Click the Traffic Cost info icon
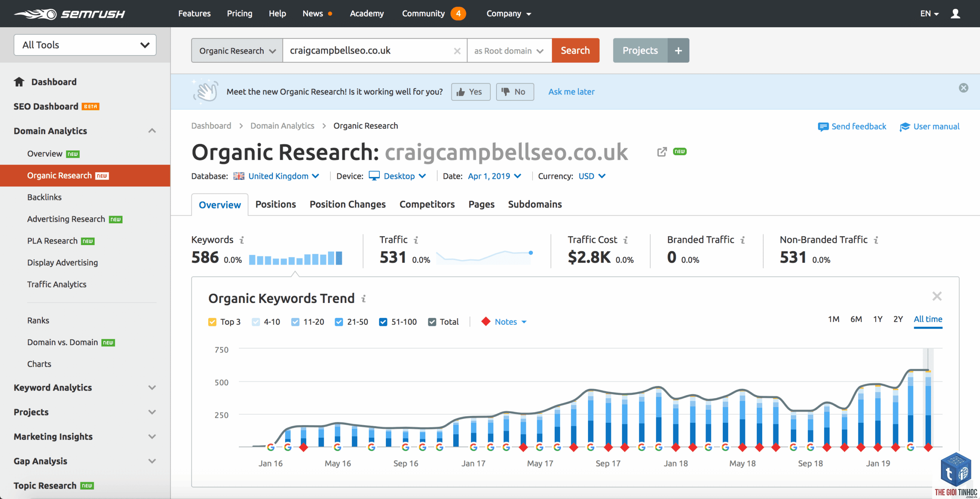 click(x=626, y=240)
